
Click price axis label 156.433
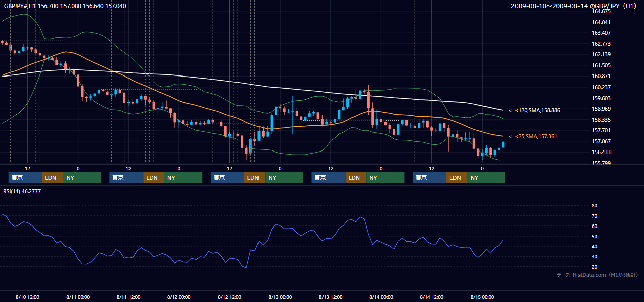click(601, 152)
